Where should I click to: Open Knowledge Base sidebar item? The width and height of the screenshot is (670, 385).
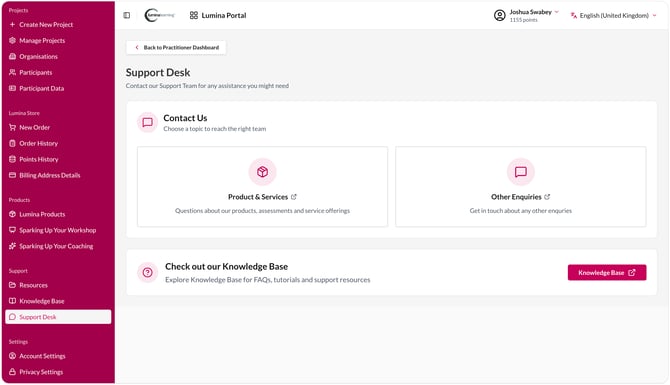pos(58,301)
